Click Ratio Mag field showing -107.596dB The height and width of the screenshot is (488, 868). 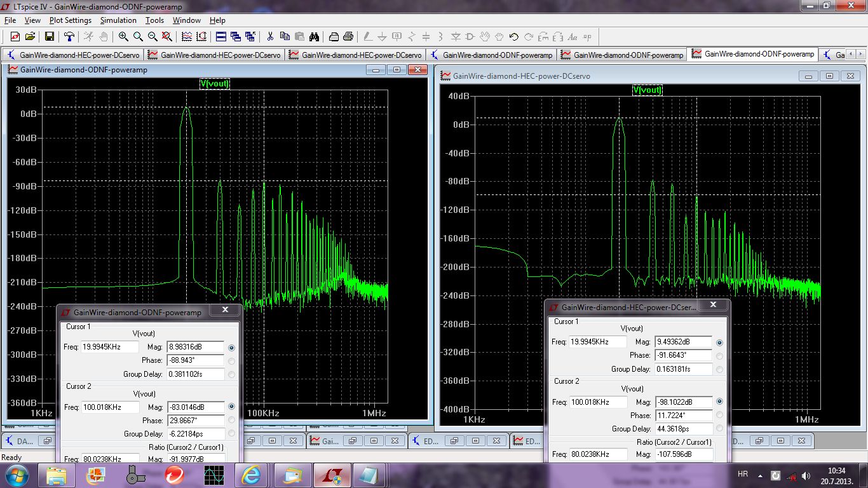[x=683, y=454]
